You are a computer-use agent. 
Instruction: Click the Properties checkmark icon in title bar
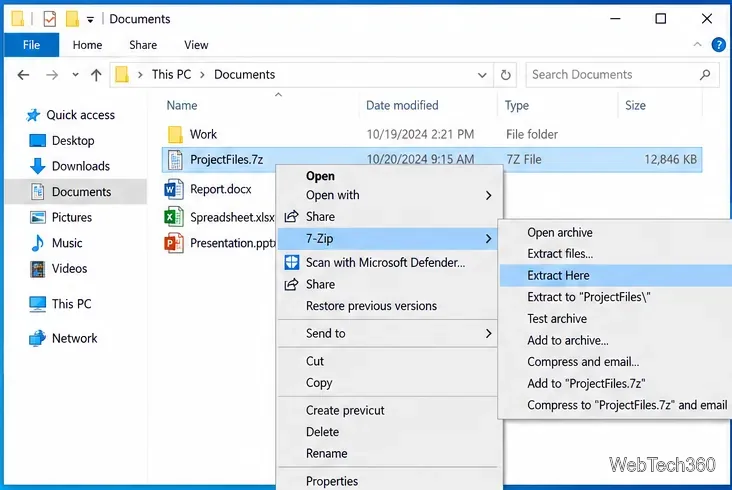49,19
